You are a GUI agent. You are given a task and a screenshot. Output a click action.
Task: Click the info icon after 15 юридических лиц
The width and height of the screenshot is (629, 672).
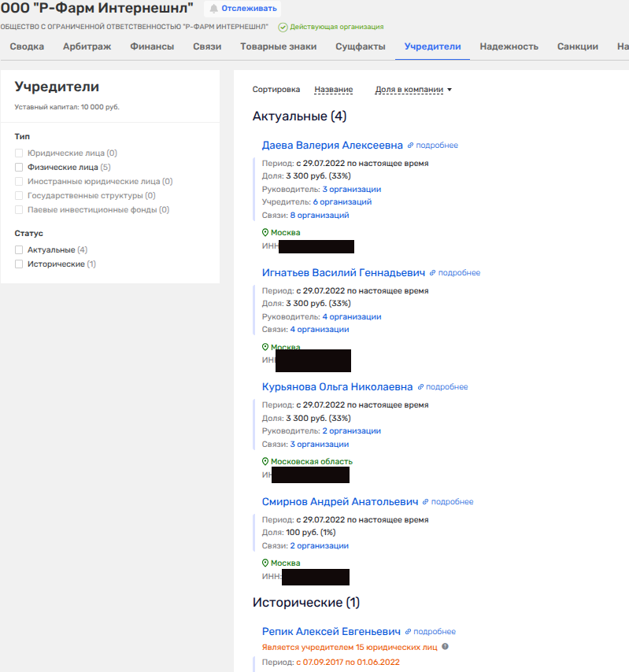446,647
